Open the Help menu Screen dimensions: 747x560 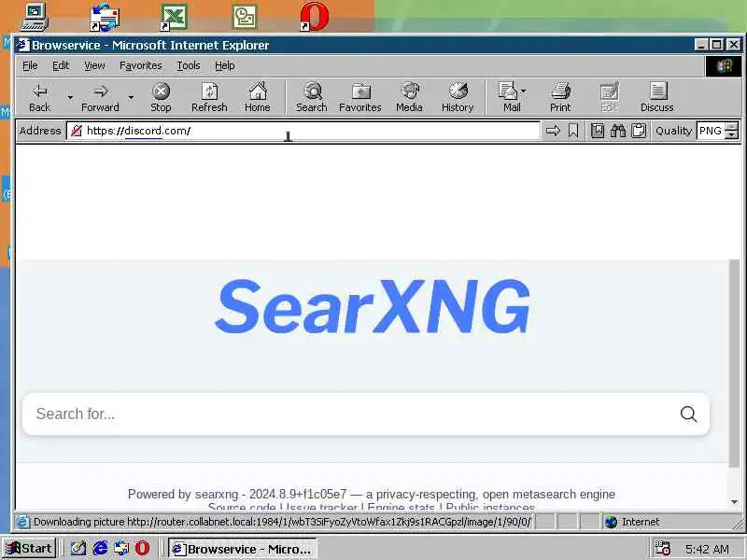(224, 65)
